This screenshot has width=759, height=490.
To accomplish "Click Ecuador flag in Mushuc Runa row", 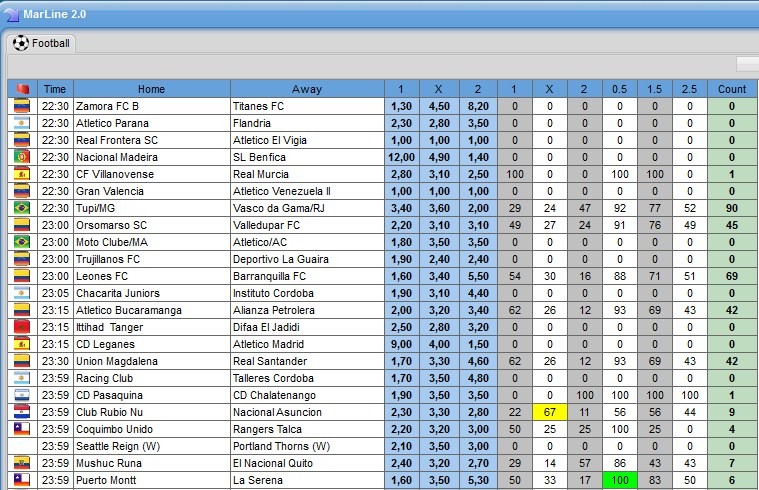I will click(x=22, y=463).
